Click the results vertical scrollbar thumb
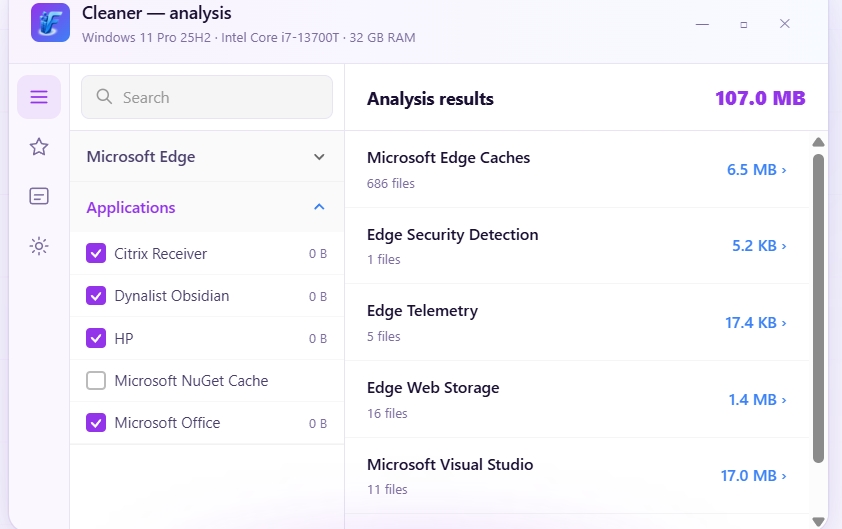Screen dimensions: 842x529 pos(818,309)
